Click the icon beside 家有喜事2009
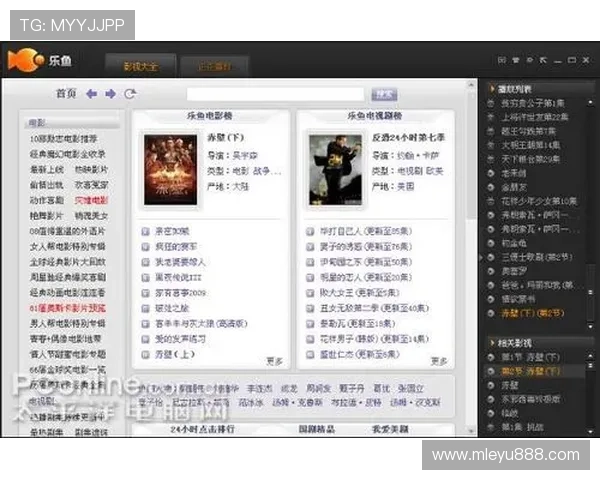Screen dimensions: 600x480 pos(145,293)
